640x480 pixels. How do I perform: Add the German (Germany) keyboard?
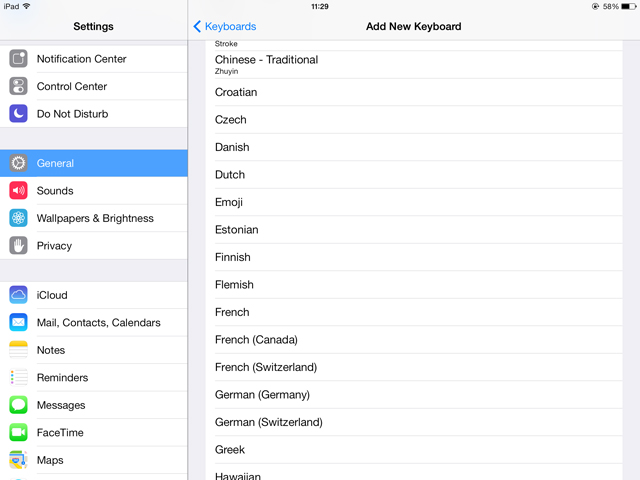pyautogui.click(x=414, y=394)
